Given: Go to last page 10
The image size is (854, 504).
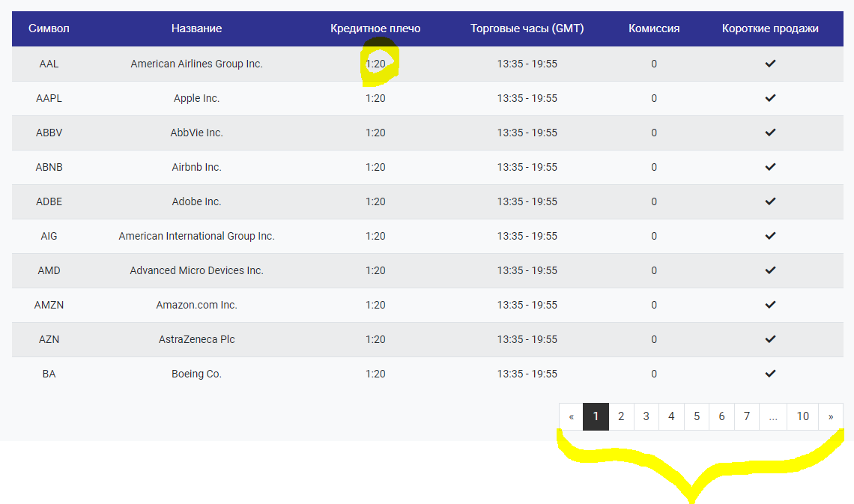Looking at the screenshot, I should pyautogui.click(x=803, y=416).
